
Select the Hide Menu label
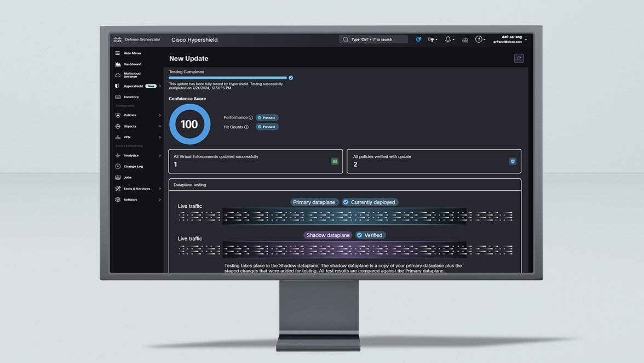(132, 53)
